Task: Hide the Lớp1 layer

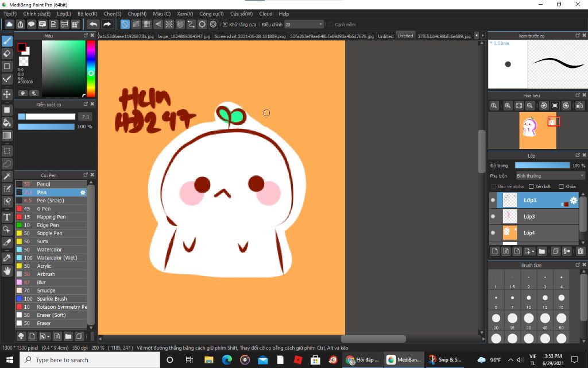Action: click(x=493, y=200)
